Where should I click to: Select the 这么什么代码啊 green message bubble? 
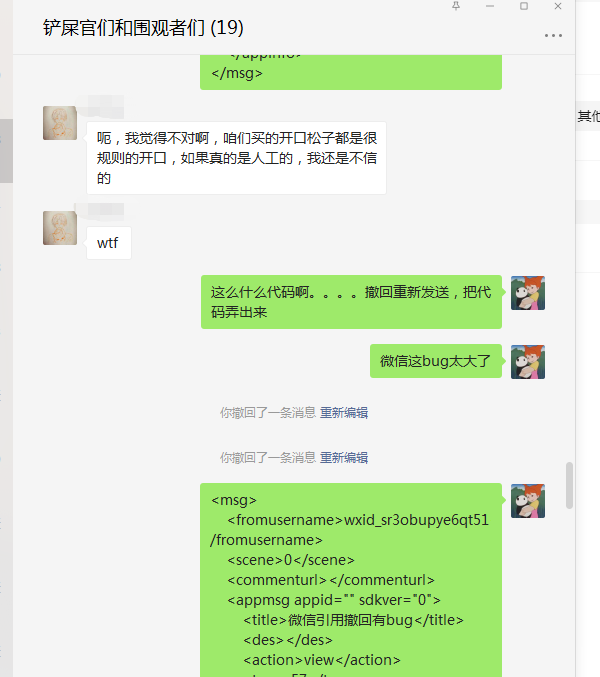tap(351, 302)
